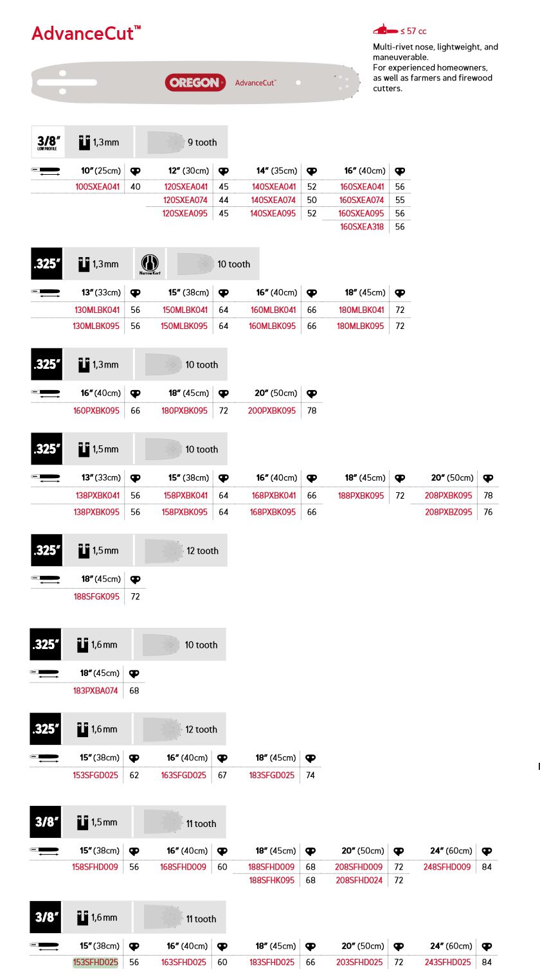The width and height of the screenshot is (540, 980).
Task: Click the .325" pitch badge next to NarrowKerf
Action: [x=47, y=263]
